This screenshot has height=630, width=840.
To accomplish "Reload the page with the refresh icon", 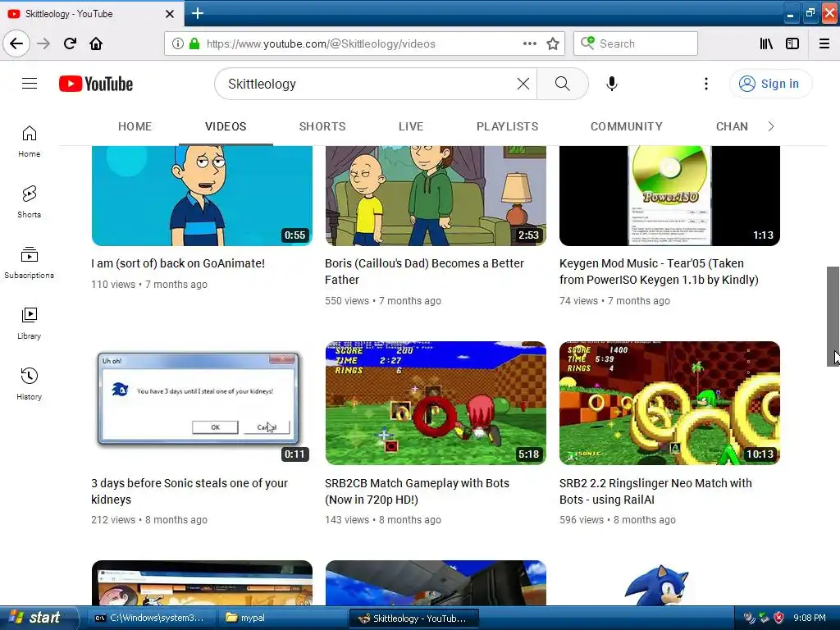I will [x=70, y=43].
